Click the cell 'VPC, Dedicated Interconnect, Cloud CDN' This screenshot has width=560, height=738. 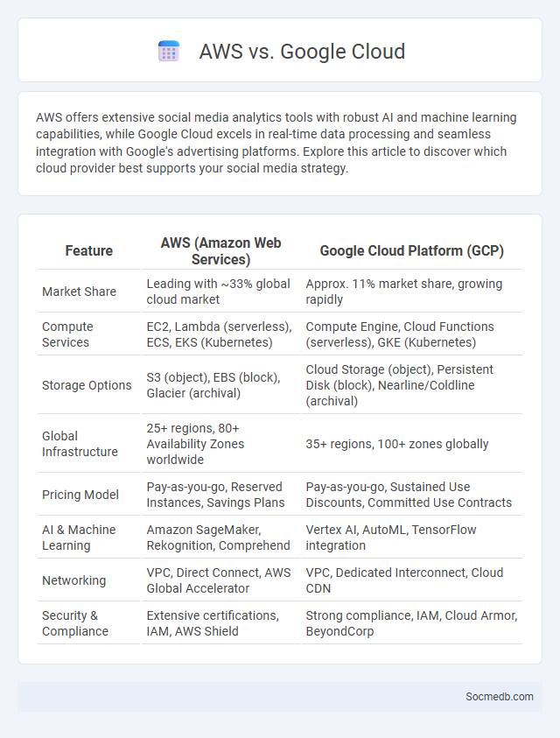click(x=412, y=580)
